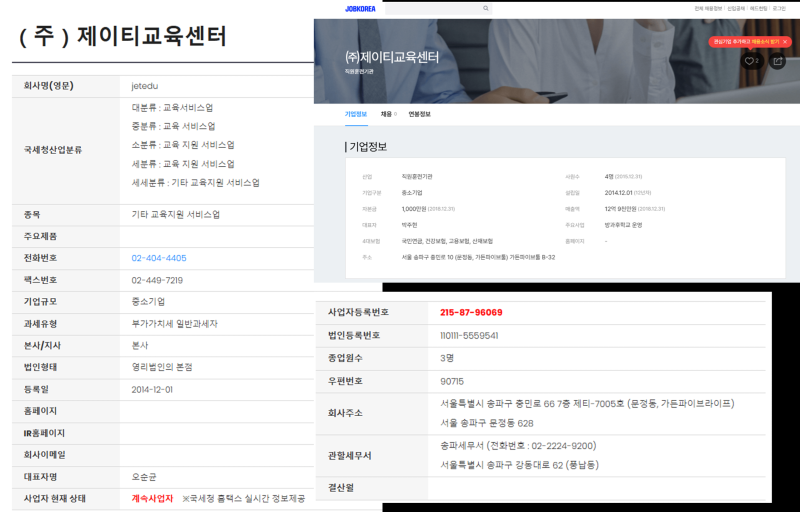This screenshot has height=512, width=800.
Task: Click the (주)제이티교육센터 page heading
Action: pos(122,36)
